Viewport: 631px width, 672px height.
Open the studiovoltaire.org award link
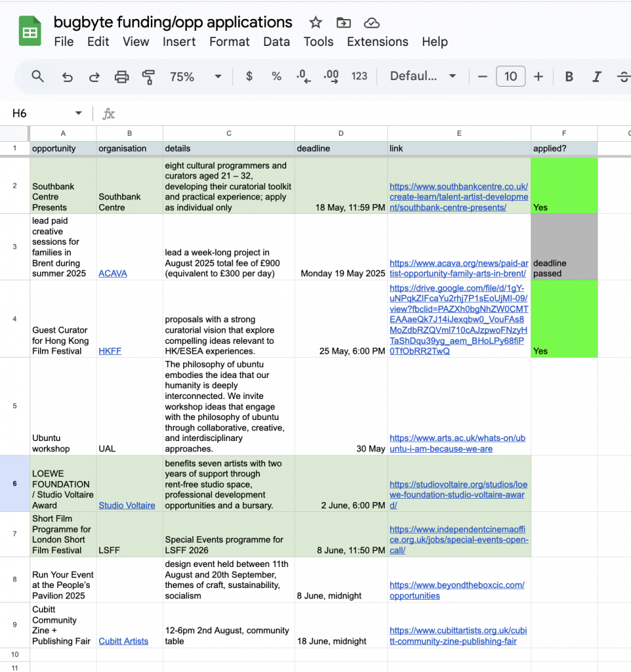(x=458, y=495)
